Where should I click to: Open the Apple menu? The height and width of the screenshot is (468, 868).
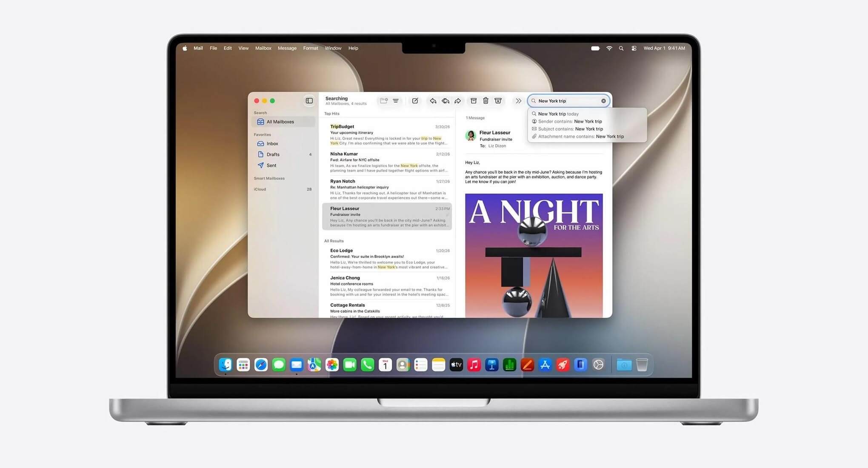[x=185, y=48]
